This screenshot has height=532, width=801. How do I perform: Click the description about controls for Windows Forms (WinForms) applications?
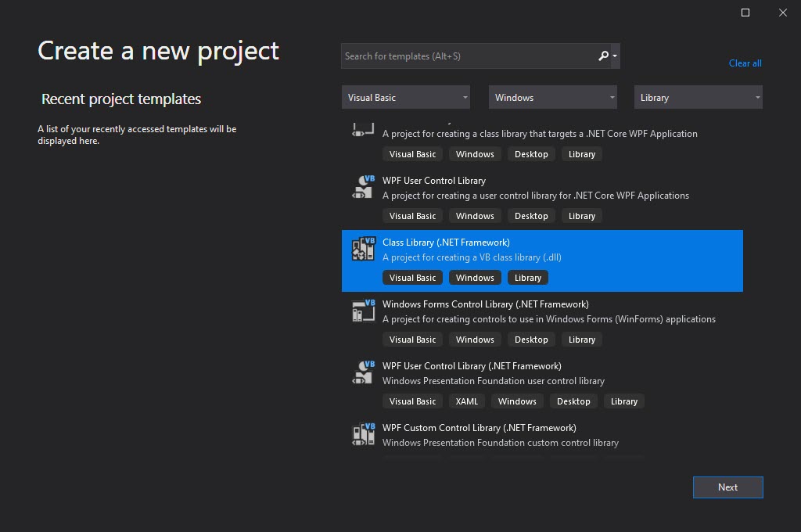[x=548, y=319]
